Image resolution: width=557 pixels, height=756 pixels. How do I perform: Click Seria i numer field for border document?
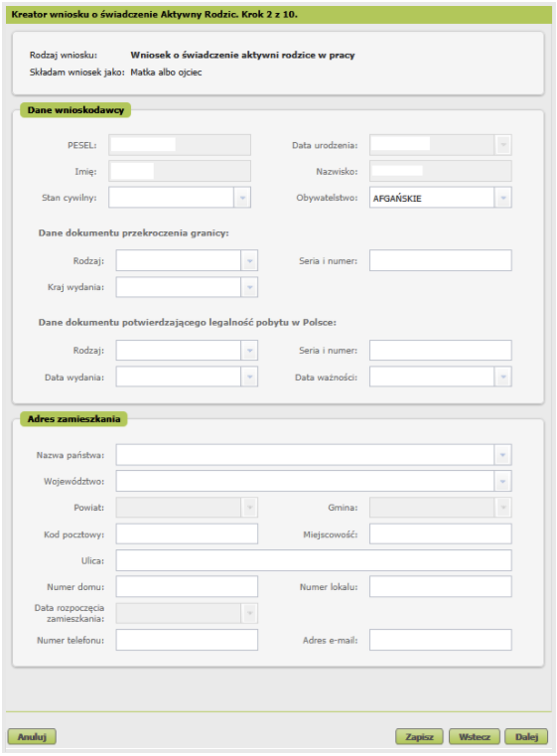click(x=441, y=260)
